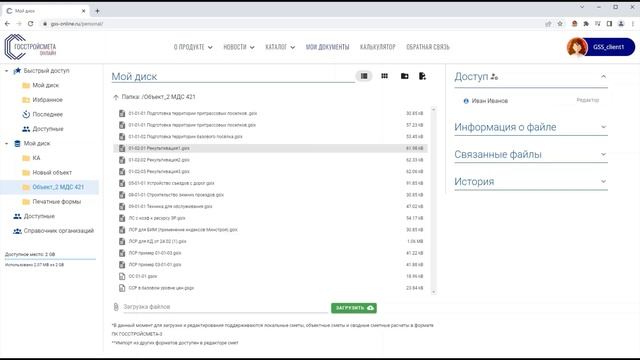
Task: Open Избранное in quick access
Action: coord(47,100)
